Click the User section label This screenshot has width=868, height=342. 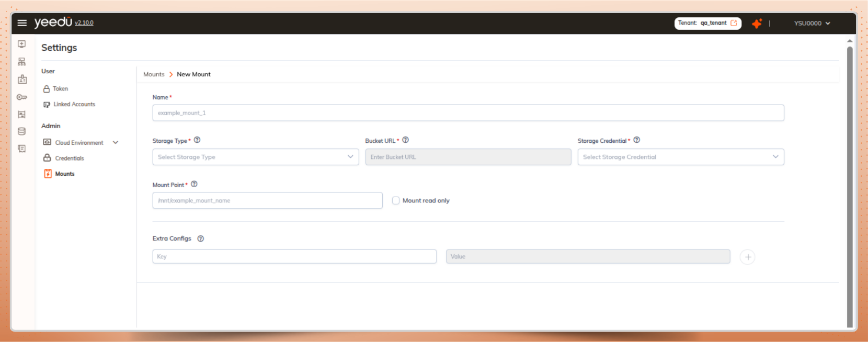(48, 71)
